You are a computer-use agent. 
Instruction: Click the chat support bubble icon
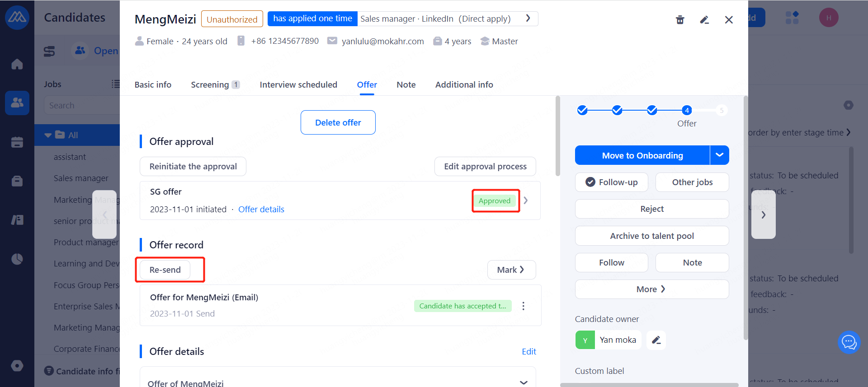coord(849,342)
